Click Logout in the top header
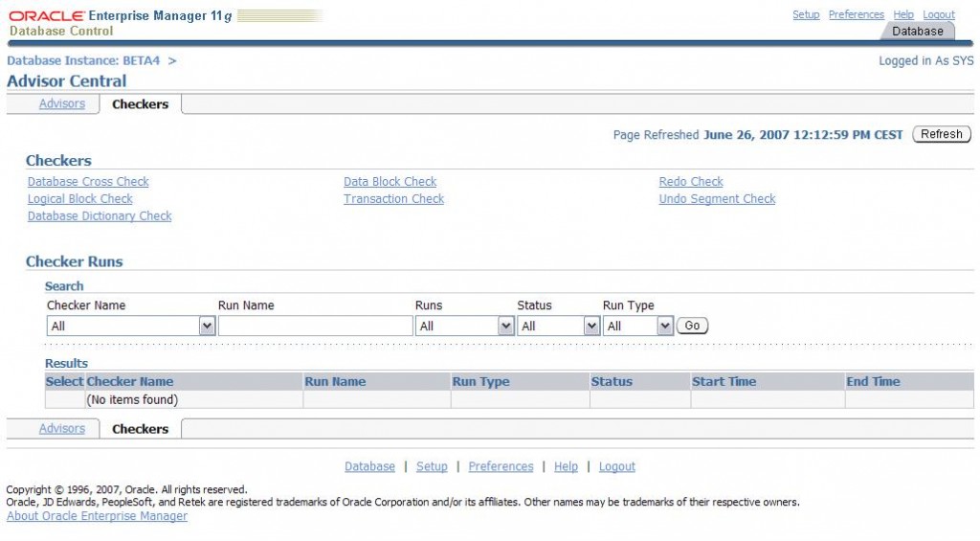Screen dimensions: 980x541 (939, 15)
